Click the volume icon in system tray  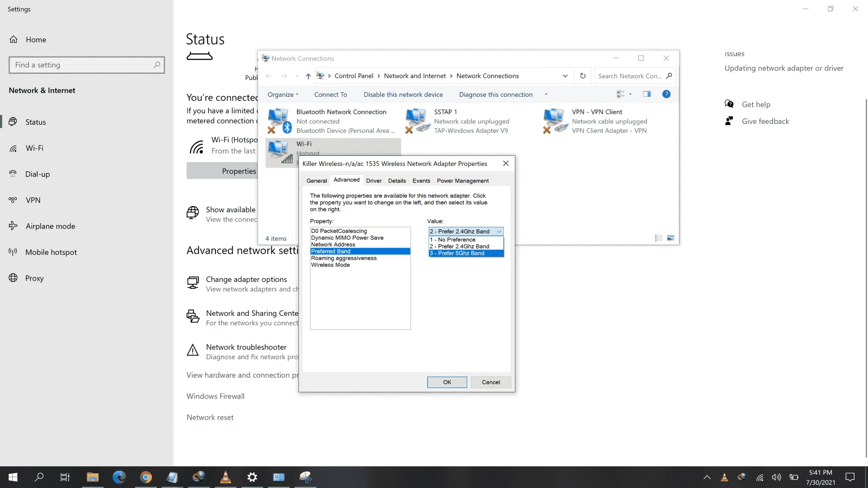click(777, 477)
